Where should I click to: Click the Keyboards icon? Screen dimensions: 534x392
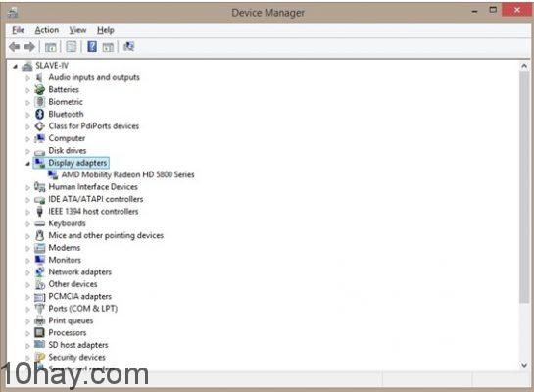pyautogui.click(x=39, y=223)
